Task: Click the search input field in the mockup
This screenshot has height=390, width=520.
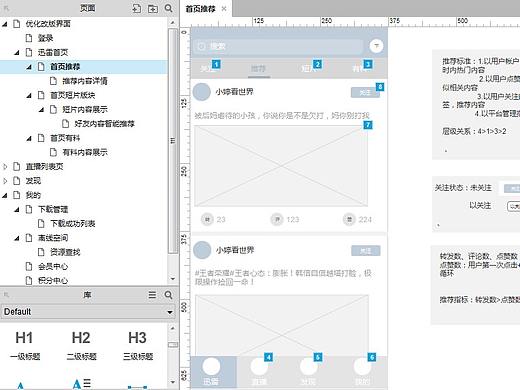Action: (278, 46)
